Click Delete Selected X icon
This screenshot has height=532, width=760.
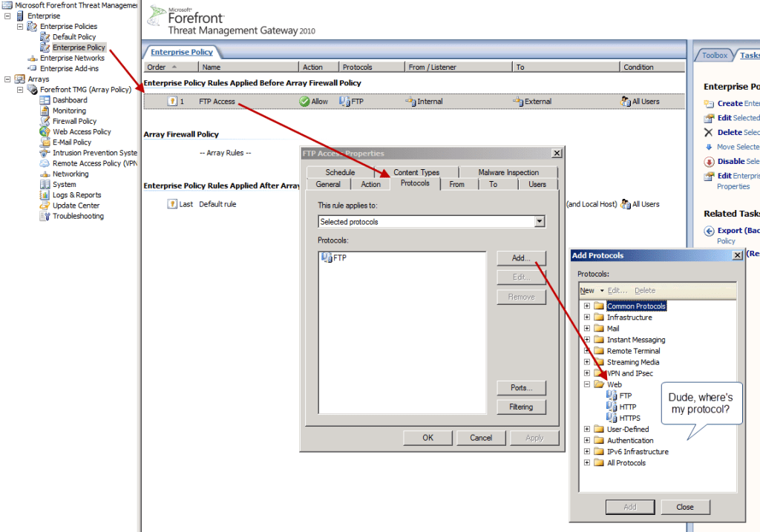point(709,132)
